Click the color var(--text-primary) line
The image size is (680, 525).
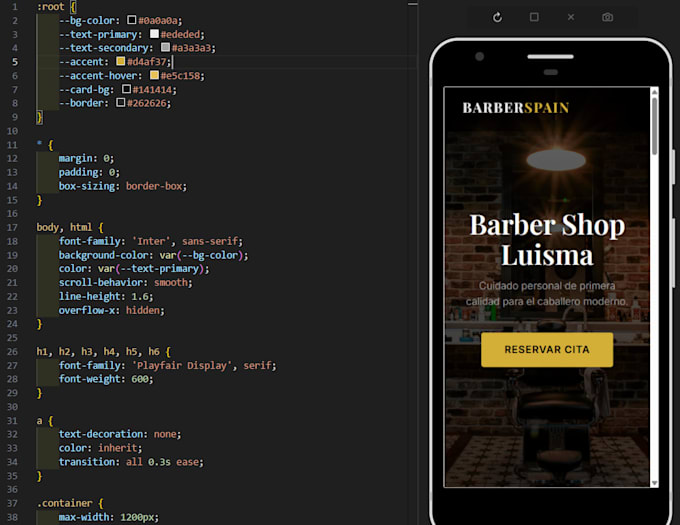(x=134, y=269)
